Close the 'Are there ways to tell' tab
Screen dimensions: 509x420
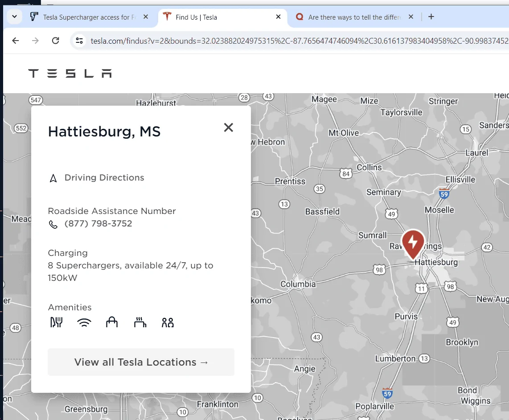[x=411, y=16]
